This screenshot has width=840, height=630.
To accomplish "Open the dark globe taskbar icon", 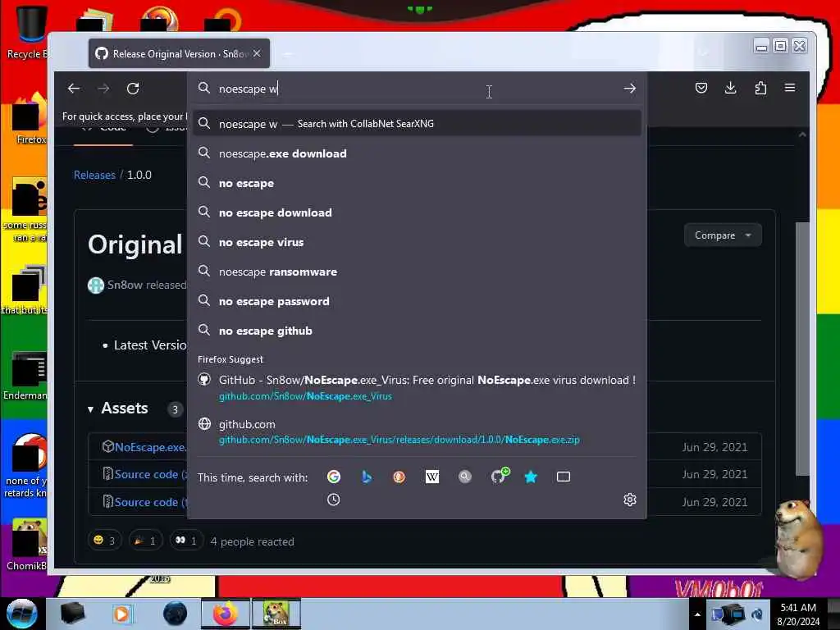I will pyautogui.click(x=175, y=614).
